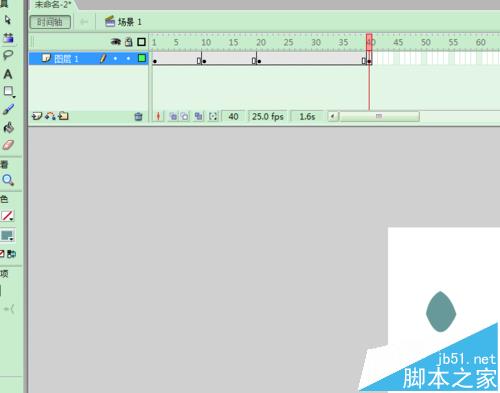This screenshot has height=393, width=500.
Task: Open the fill color picker
Action: pos(7,235)
